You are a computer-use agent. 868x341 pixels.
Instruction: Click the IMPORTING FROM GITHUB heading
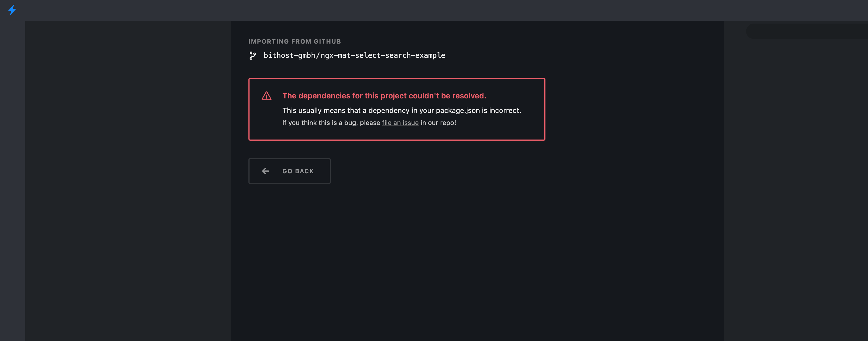click(x=294, y=41)
